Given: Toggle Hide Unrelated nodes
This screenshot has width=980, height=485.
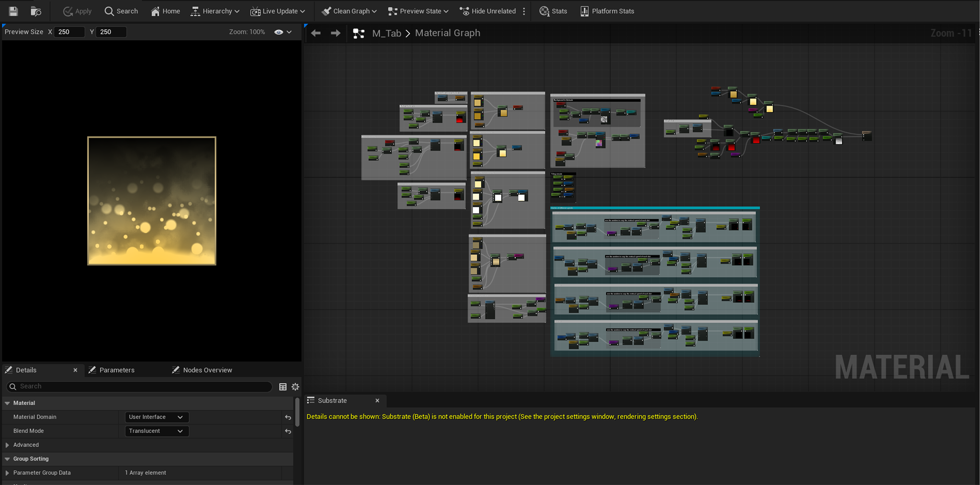Looking at the screenshot, I should pyautogui.click(x=488, y=11).
